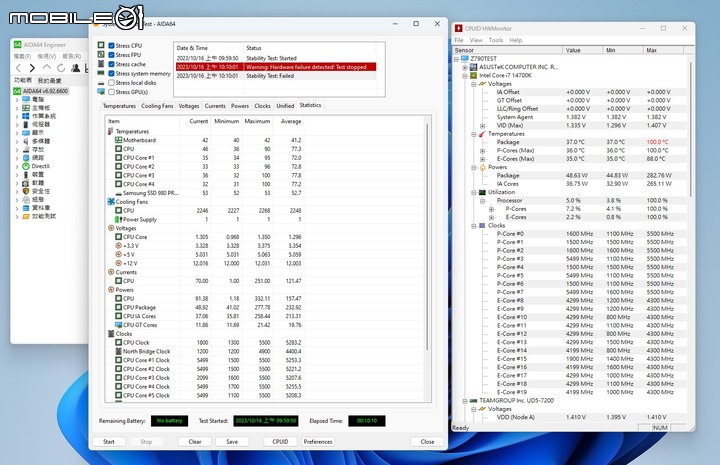Expand the ASUSTeK COMPUTER INC. node

point(465,67)
